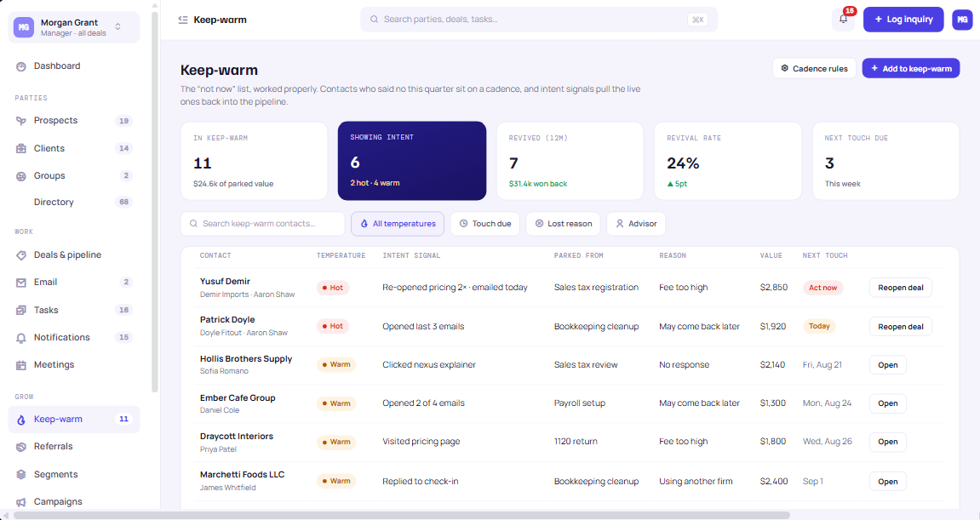Click "Clicked nexus explainer" intent signal
The height and width of the screenshot is (520, 980).
[x=429, y=365]
